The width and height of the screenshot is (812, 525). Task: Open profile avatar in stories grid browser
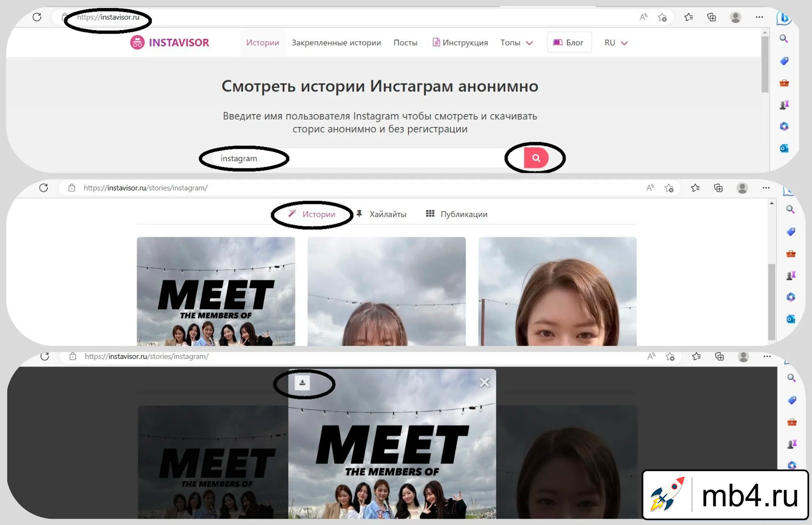click(x=743, y=188)
